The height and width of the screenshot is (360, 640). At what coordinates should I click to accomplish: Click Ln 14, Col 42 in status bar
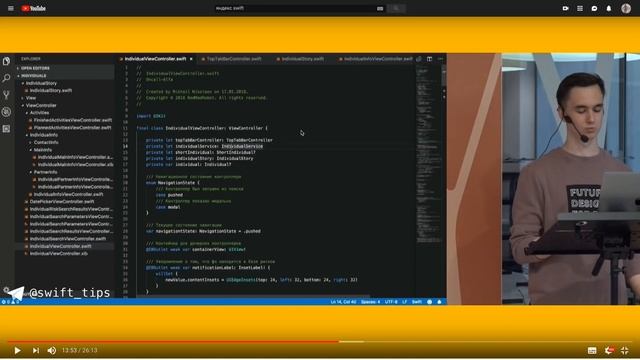click(343, 302)
